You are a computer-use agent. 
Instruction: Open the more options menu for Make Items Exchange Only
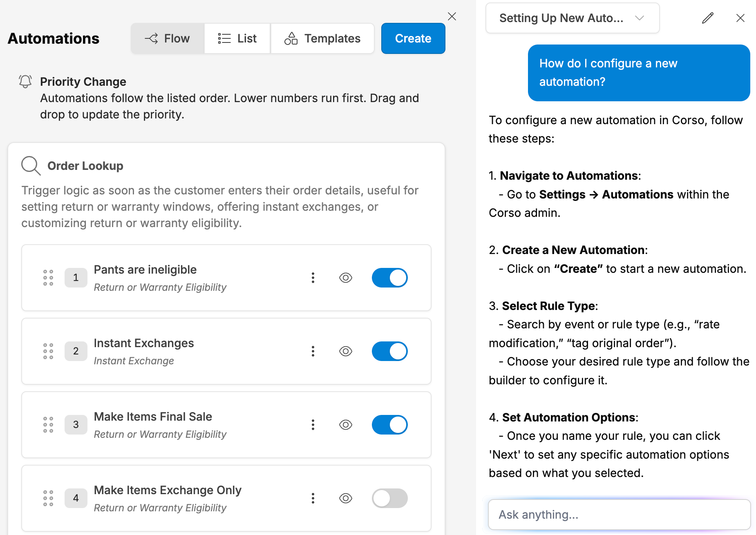click(x=313, y=498)
